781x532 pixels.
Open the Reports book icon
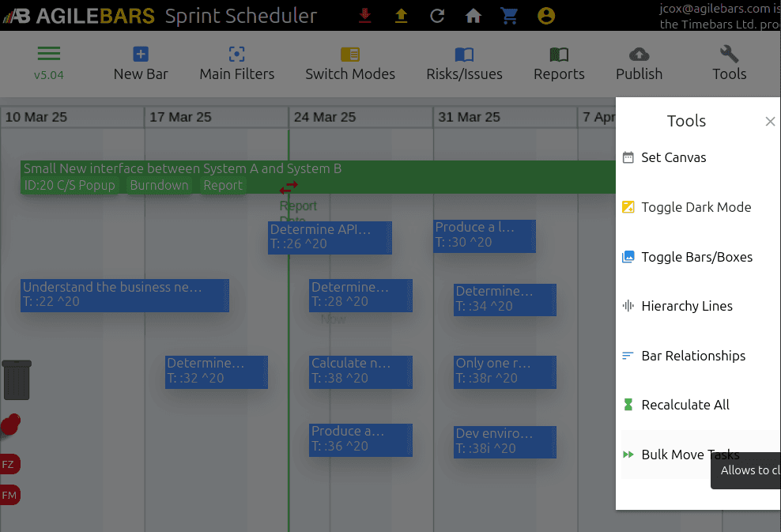point(559,55)
